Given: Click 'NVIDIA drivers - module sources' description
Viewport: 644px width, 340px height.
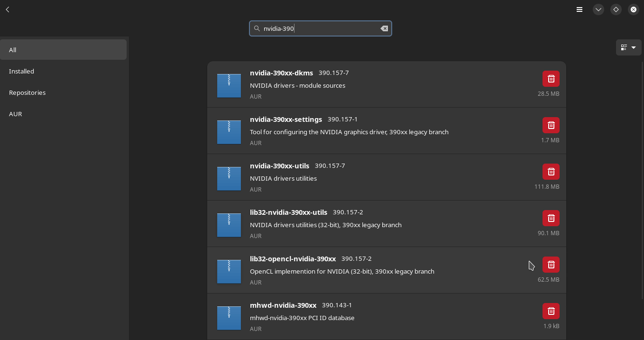Looking at the screenshot, I should [297, 85].
